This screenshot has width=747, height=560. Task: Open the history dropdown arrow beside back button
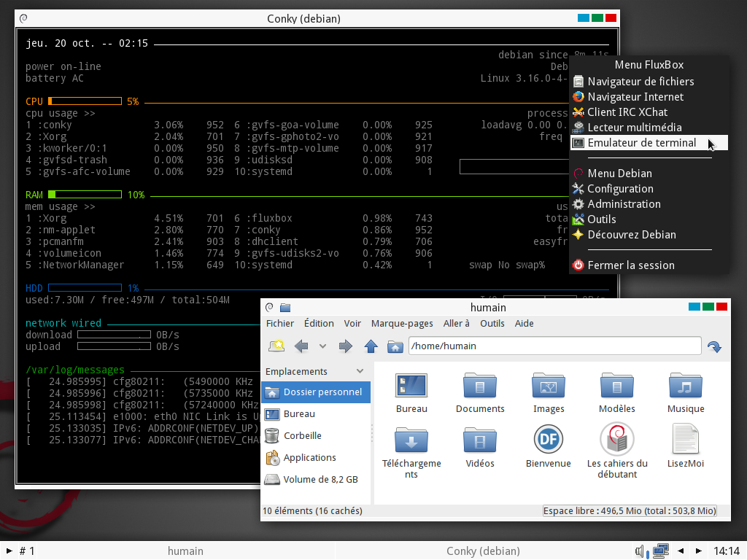pos(322,346)
